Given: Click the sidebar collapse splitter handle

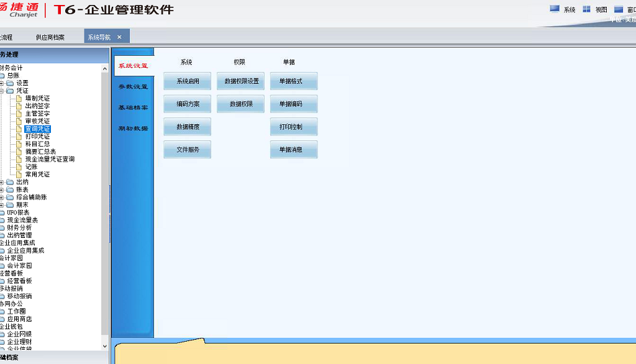Looking at the screenshot, I should click(x=110, y=214).
